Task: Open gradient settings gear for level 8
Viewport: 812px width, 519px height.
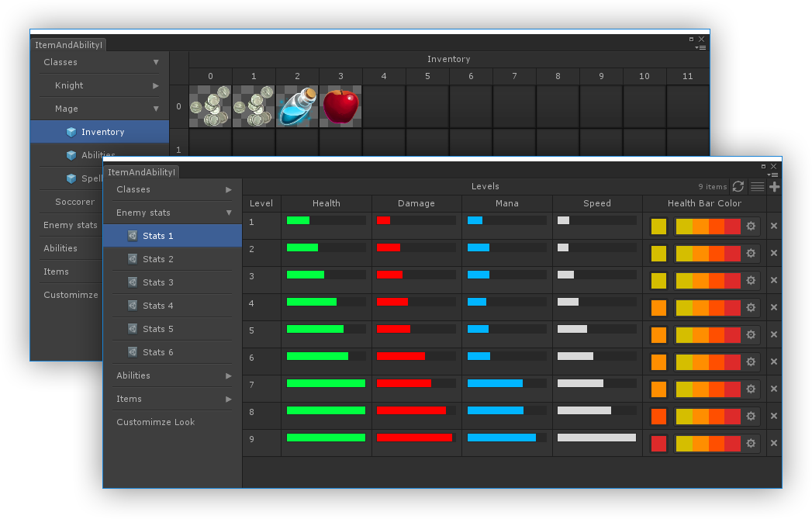Action: pyautogui.click(x=751, y=416)
